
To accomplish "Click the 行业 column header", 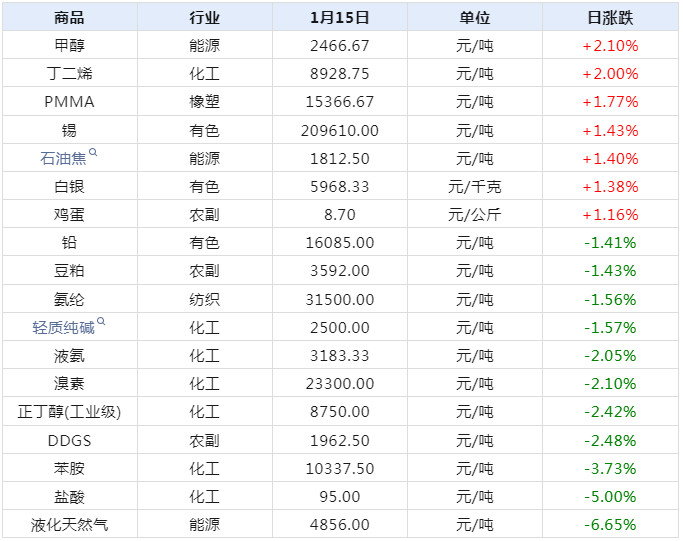I will 204,17.
